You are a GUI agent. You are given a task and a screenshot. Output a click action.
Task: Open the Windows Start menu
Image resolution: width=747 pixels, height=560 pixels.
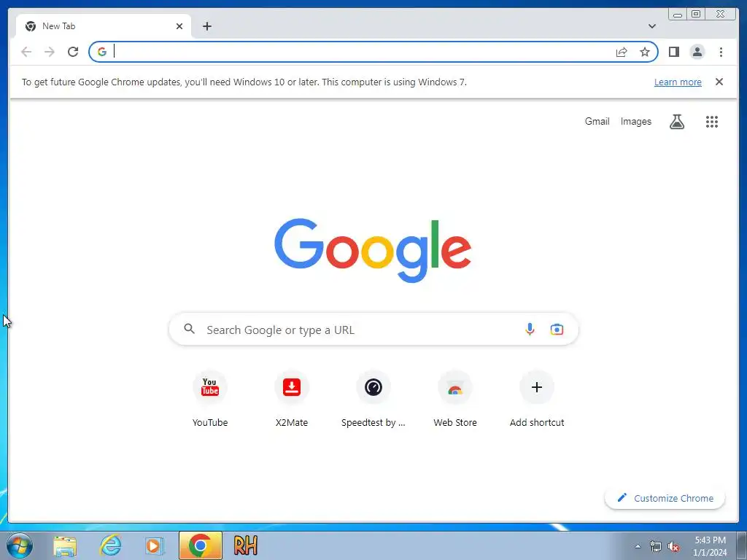click(20, 545)
